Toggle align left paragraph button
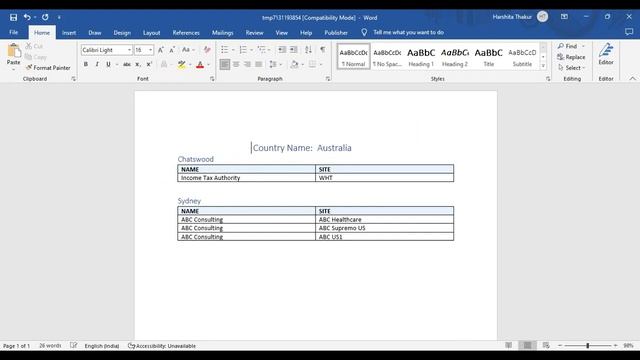Image resolution: width=640 pixels, height=360 pixels. click(x=224, y=64)
